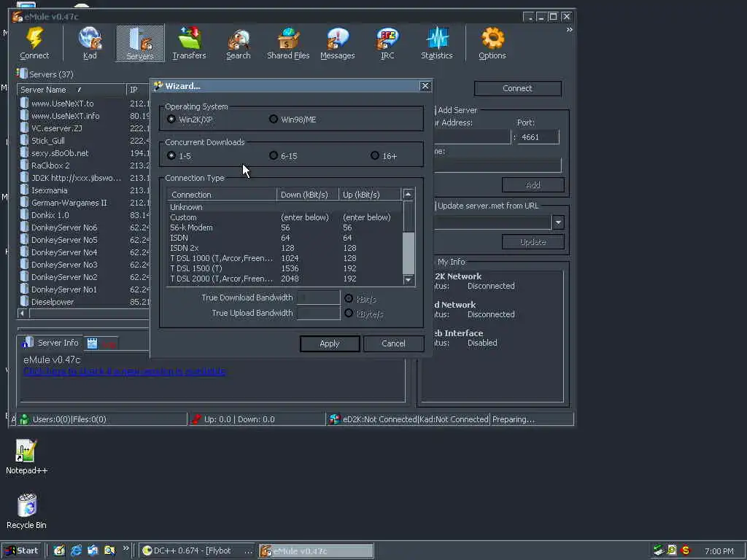
Task: Open the Kad network toolbar icon
Action: point(90,38)
